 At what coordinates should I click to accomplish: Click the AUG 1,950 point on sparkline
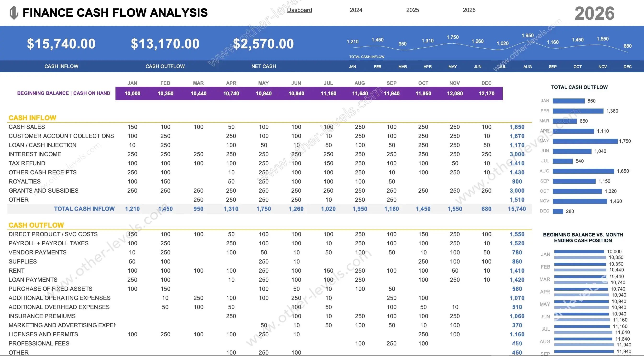pos(528,41)
